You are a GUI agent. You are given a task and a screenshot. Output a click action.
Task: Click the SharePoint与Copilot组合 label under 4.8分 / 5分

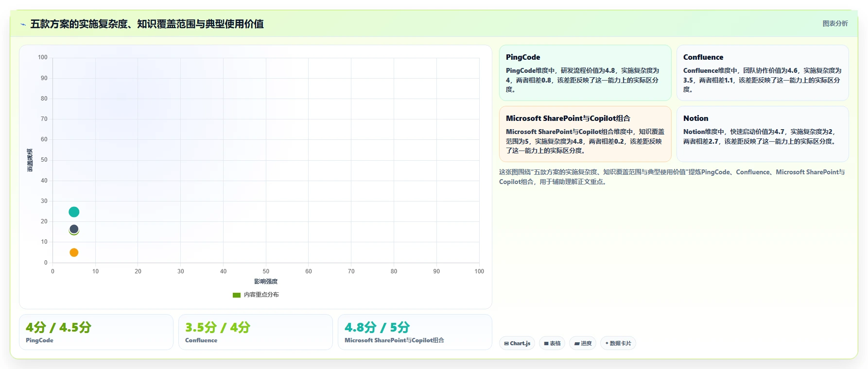pyautogui.click(x=394, y=340)
